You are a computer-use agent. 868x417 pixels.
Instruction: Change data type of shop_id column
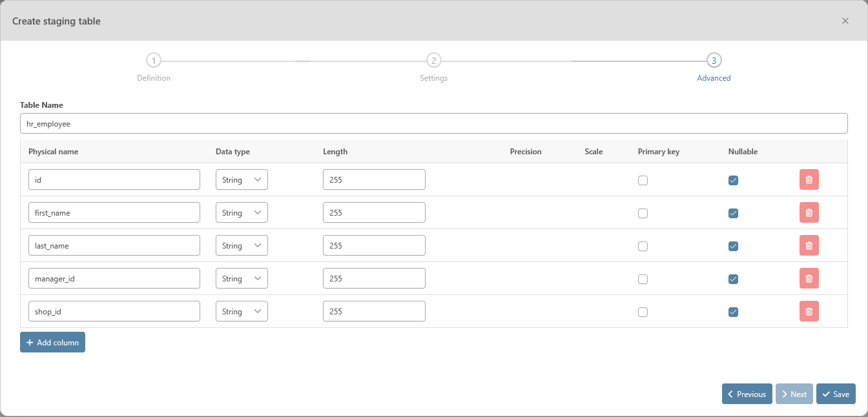(x=242, y=312)
